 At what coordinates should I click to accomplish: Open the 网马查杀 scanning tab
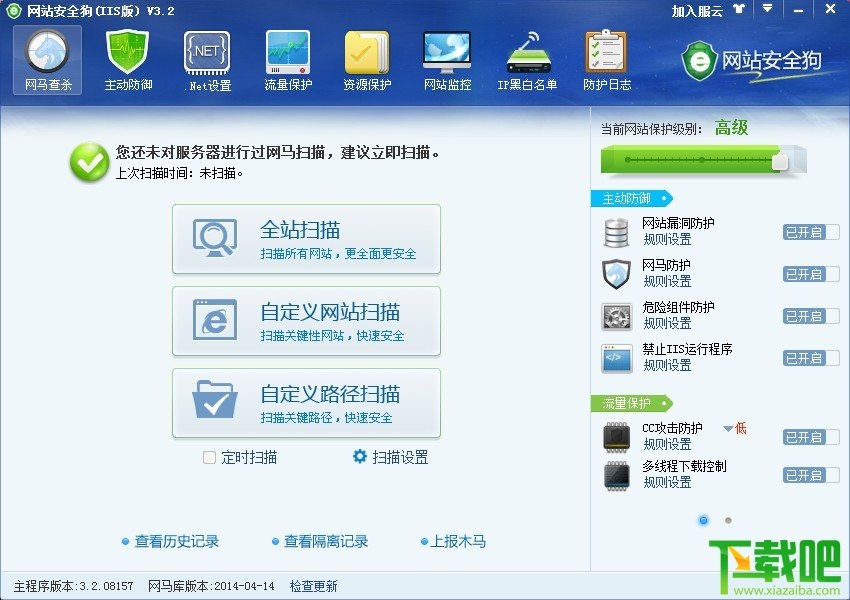coord(48,60)
